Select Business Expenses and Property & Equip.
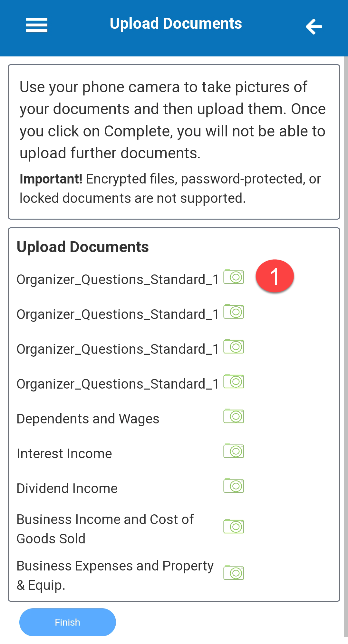 click(115, 575)
